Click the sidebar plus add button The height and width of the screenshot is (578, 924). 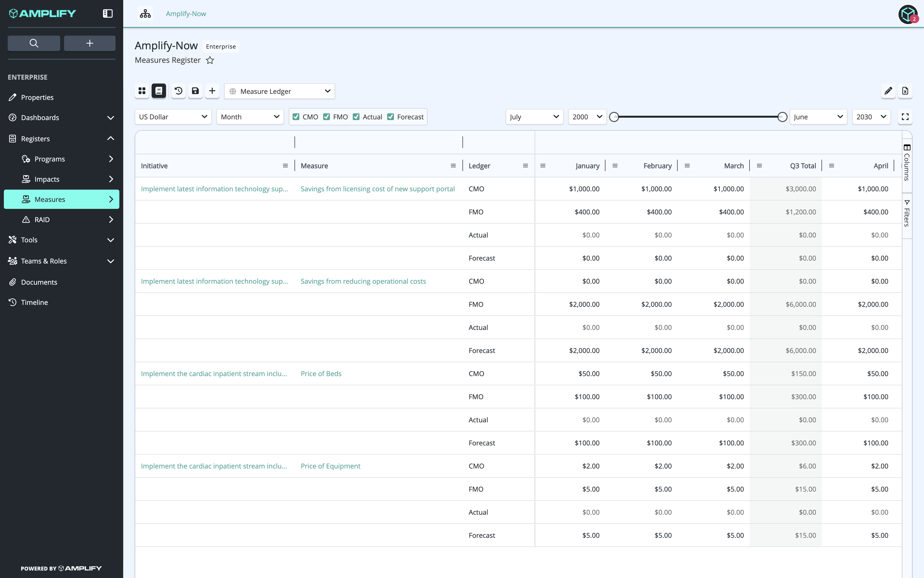[x=90, y=43]
